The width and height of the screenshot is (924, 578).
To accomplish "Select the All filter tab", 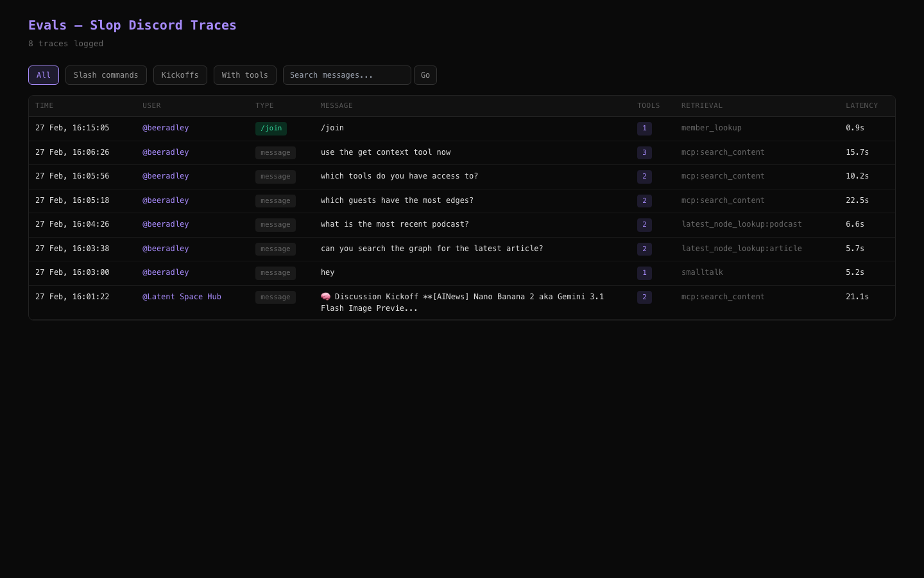I will pyautogui.click(x=44, y=75).
